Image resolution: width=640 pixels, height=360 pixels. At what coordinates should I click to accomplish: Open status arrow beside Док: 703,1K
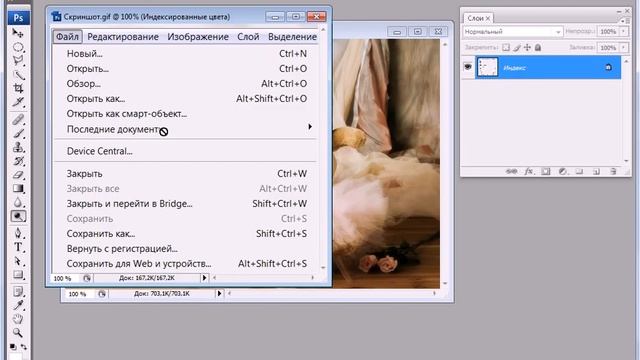coord(219,293)
